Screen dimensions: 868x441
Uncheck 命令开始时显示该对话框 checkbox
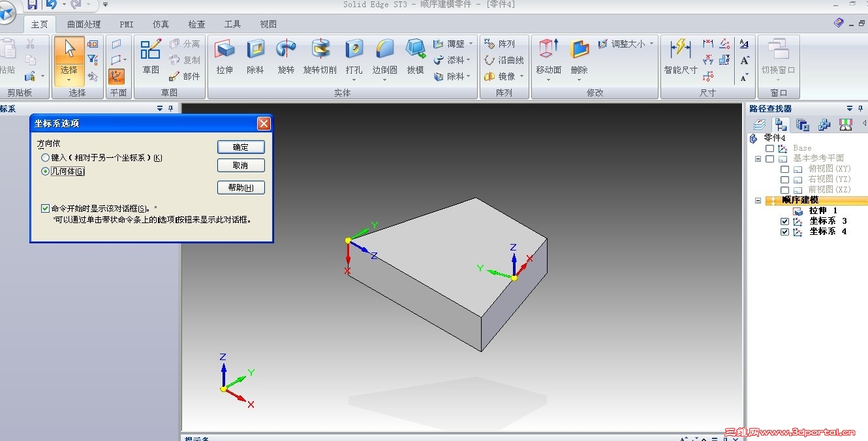click(x=45, y=209)
